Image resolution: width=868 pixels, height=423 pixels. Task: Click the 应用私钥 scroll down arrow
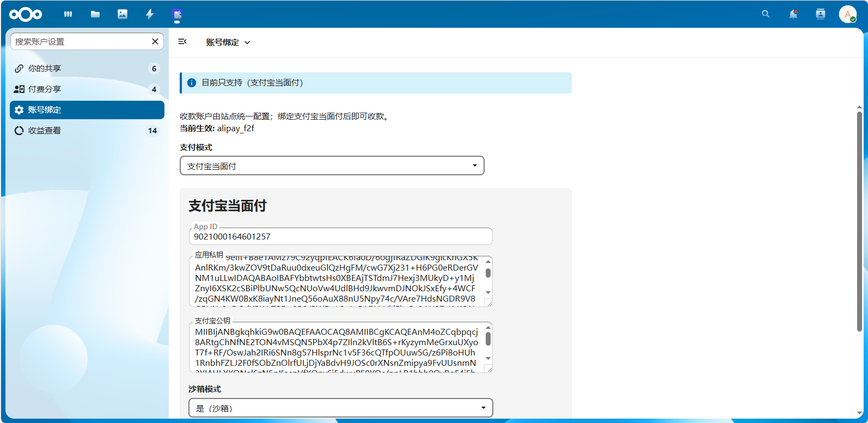488,293
